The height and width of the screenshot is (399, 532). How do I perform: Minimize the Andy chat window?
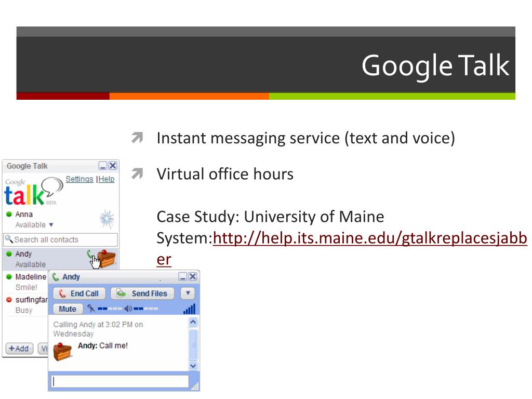click(183, 276)
